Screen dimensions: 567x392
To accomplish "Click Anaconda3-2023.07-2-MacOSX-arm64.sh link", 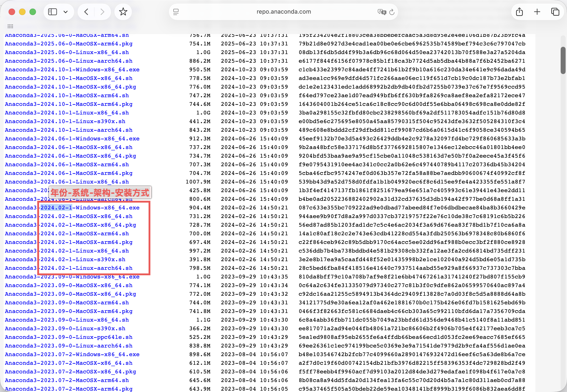I will coord(67,380).
